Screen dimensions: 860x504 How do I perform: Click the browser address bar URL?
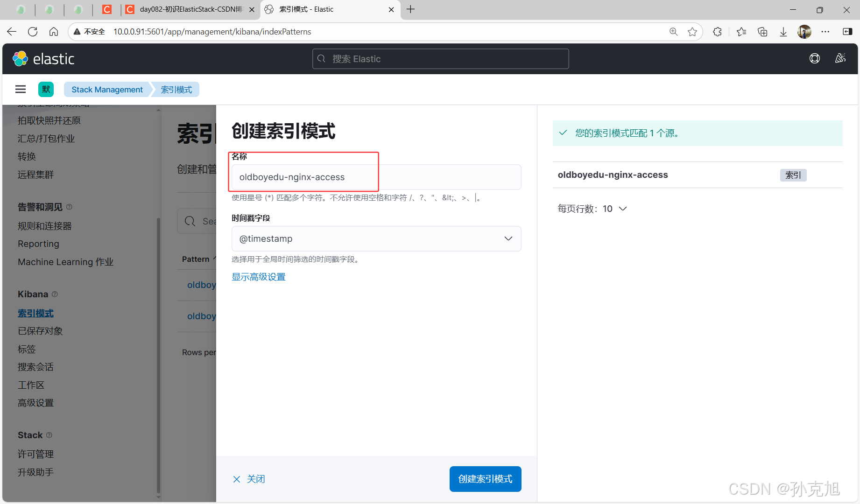pos(212,32)
